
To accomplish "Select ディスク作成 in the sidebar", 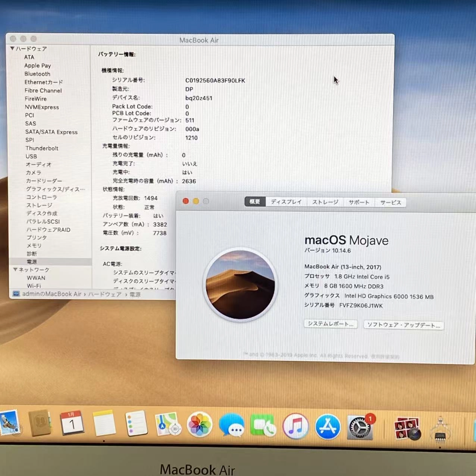I will [42, 213].
